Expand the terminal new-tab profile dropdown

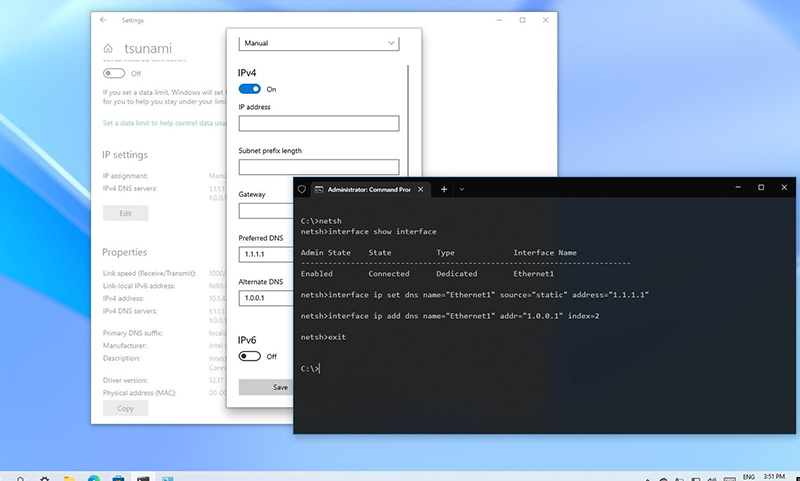tap(461, 189)
